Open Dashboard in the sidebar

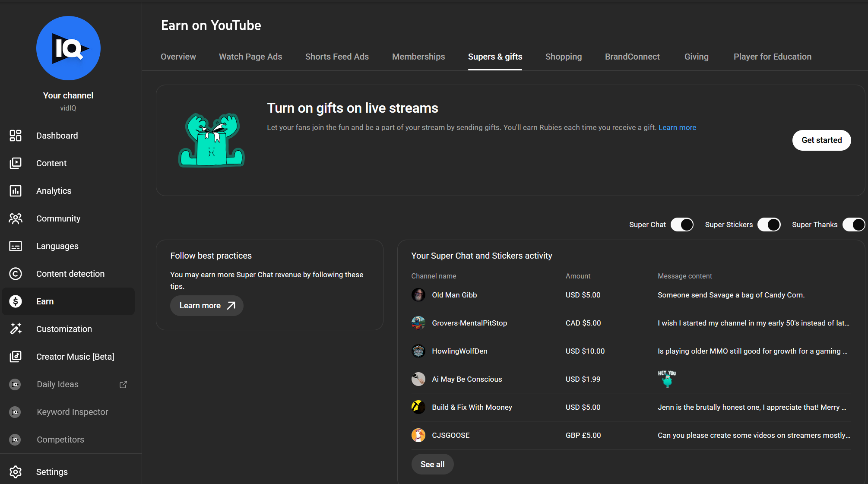68,136
